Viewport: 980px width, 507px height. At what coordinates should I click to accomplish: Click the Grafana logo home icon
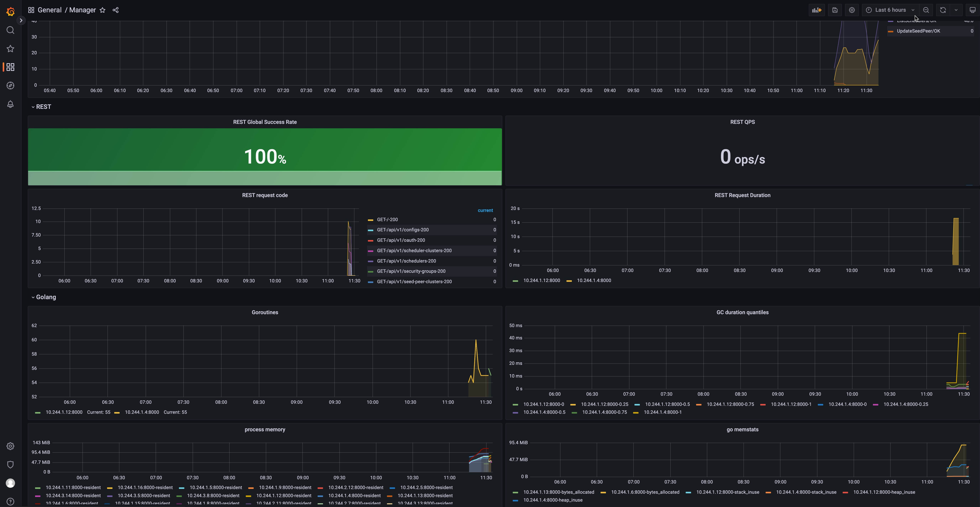pyautogui.click(x=10, y=11)
